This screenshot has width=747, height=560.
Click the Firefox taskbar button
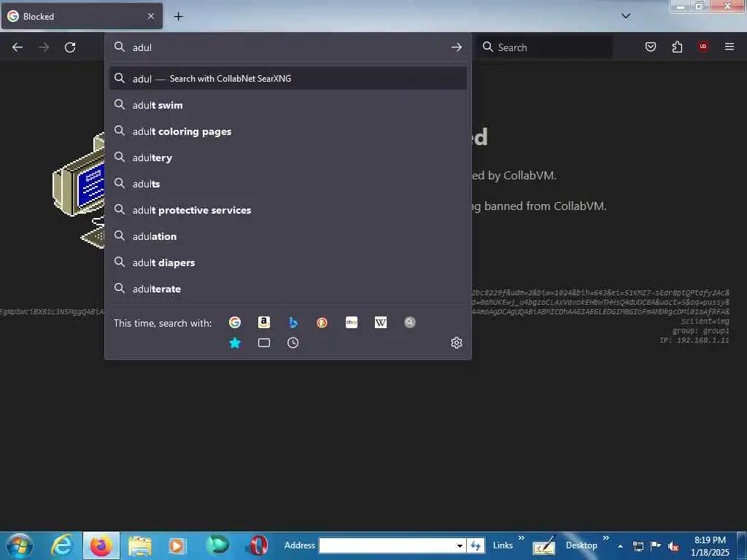101,545
